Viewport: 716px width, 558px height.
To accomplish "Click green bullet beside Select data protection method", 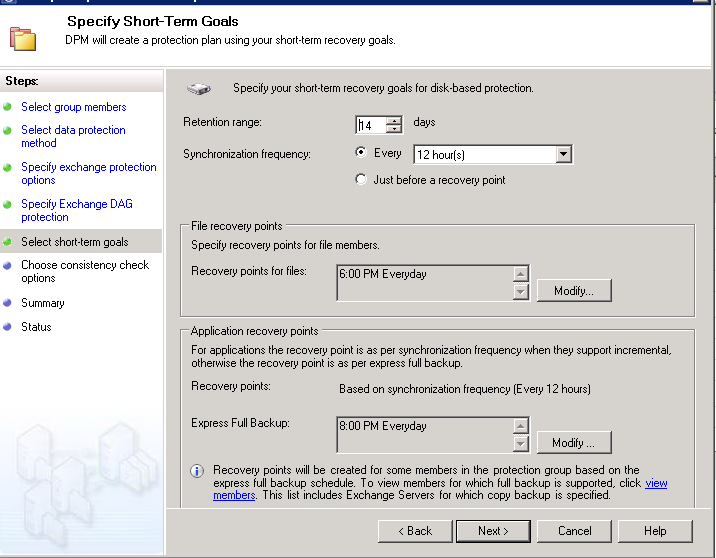I will click(7, 130).
